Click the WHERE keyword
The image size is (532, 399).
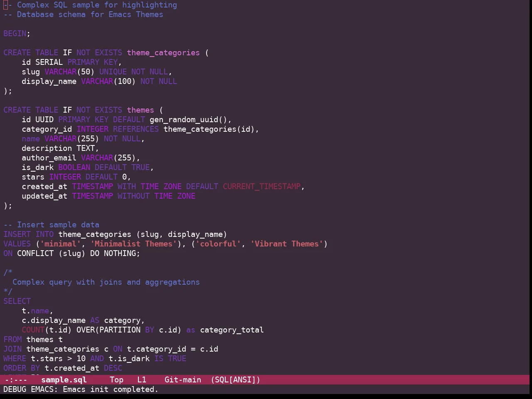(x=15, y=358)
